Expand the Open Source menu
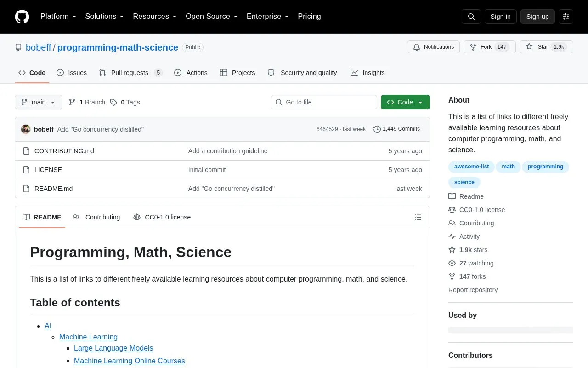The height and width of the screenshot is (368, 588). coord(211,17)
